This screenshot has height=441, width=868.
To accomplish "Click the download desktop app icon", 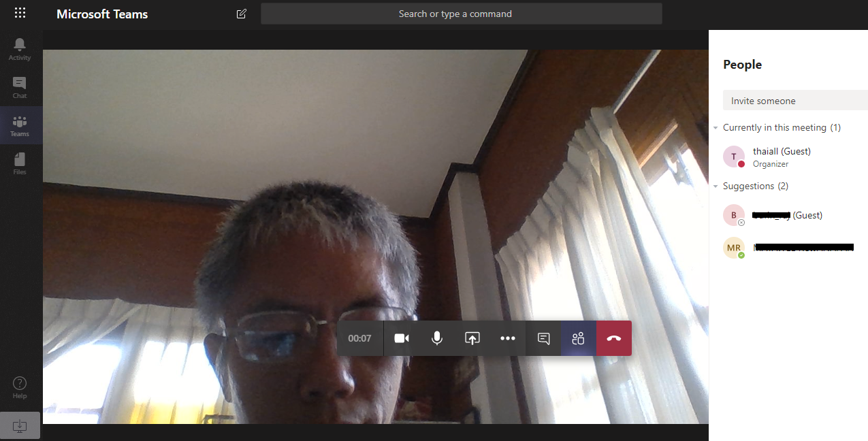I will 20,425.
